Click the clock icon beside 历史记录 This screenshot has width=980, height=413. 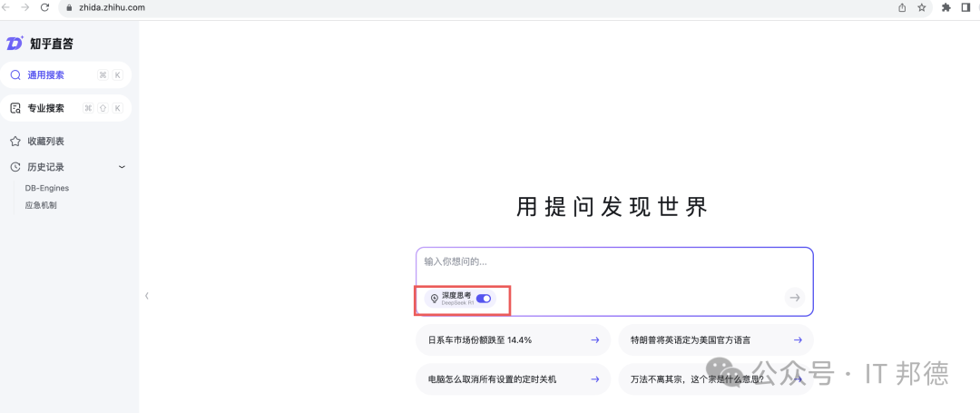click(15, 167)
